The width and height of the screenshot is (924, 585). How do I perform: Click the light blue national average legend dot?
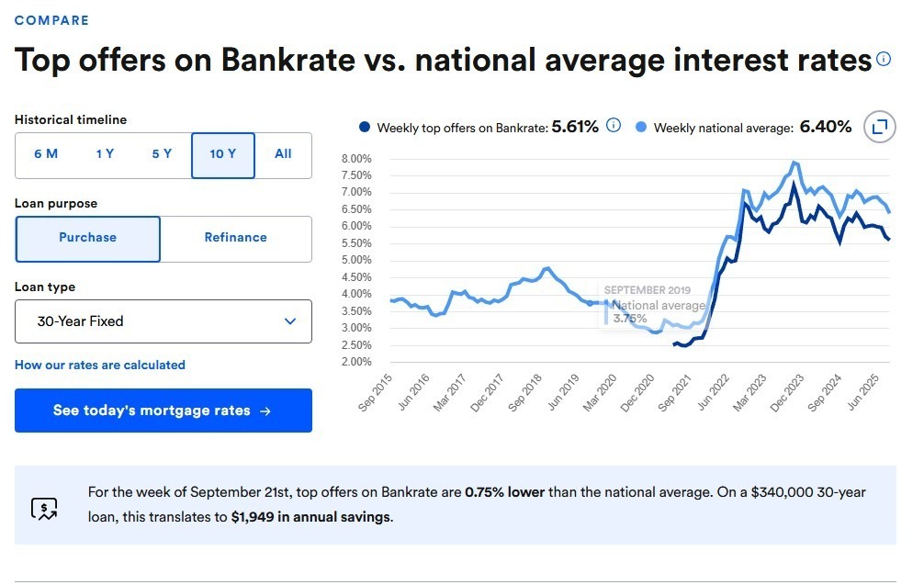coord(641,128)
